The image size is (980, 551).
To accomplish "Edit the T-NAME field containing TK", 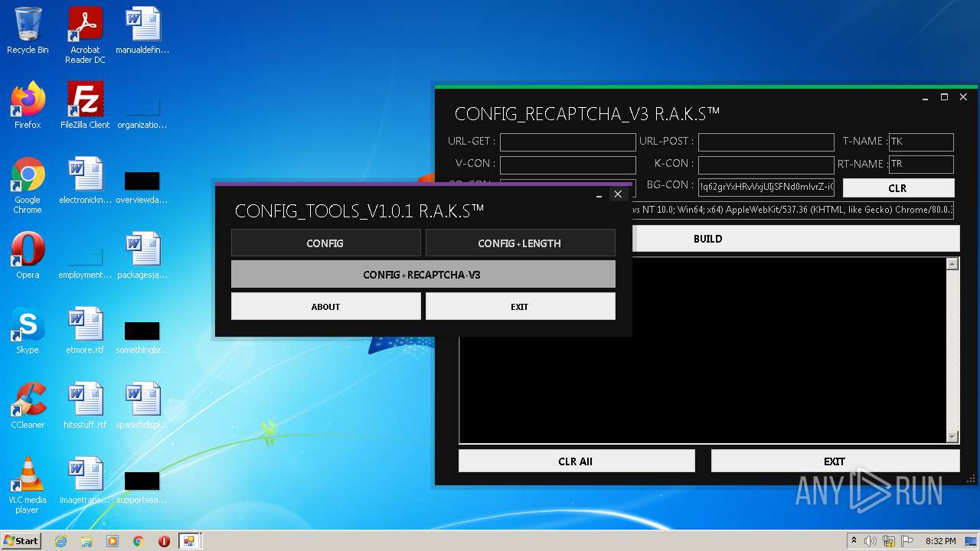I will (921, 142).
